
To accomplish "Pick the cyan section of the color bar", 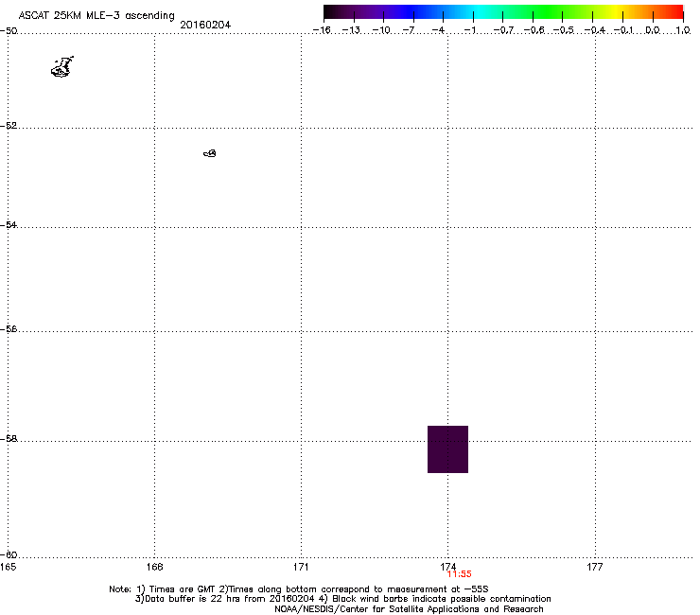I will click(480, 11).
